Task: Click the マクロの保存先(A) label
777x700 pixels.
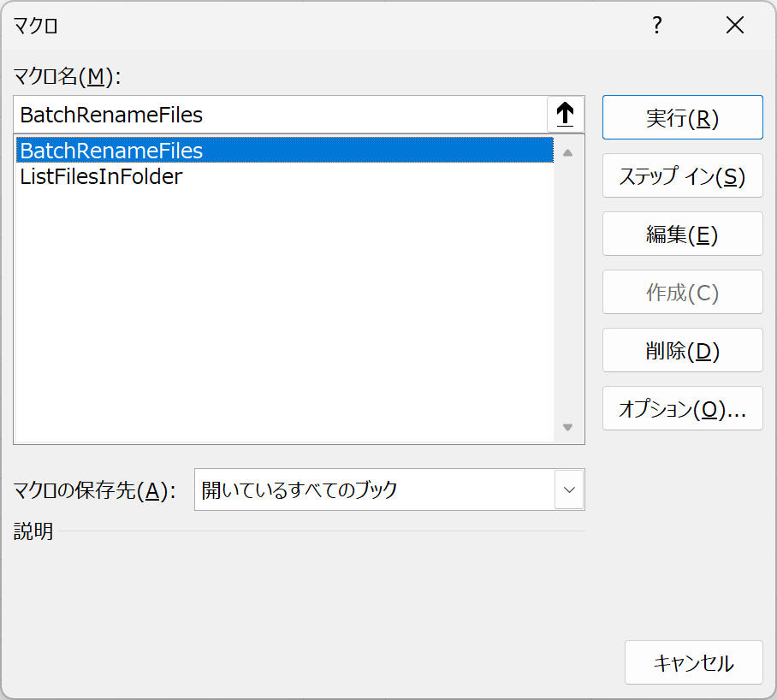Action: tap(94, 490)
